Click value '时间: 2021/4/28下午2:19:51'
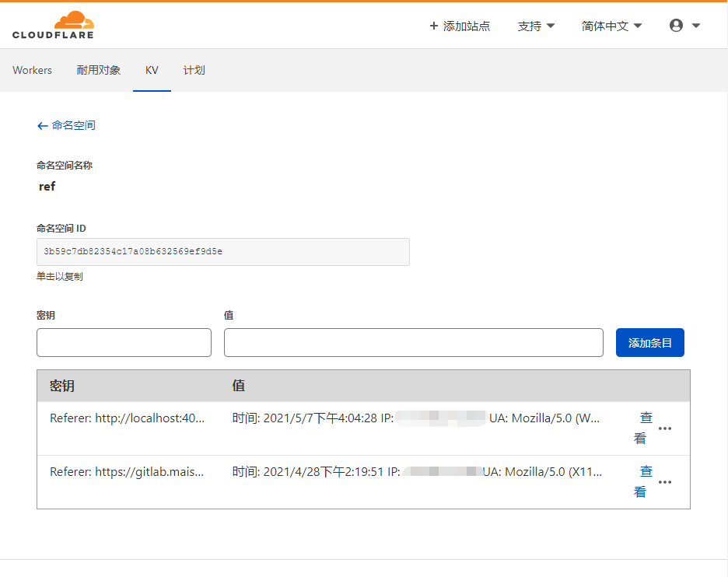This screenshot has height=577, width=728. (308, 472)
